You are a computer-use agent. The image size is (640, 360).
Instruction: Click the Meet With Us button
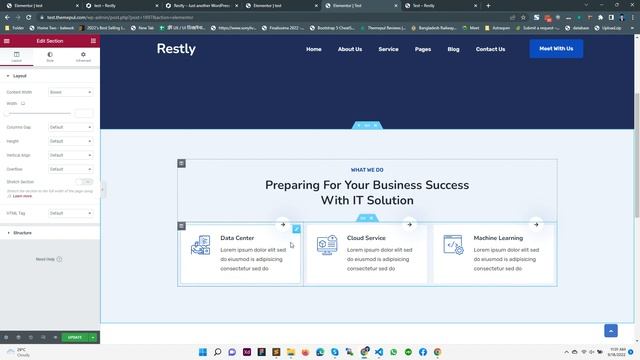pyautogui.click(x=556, y=49)
